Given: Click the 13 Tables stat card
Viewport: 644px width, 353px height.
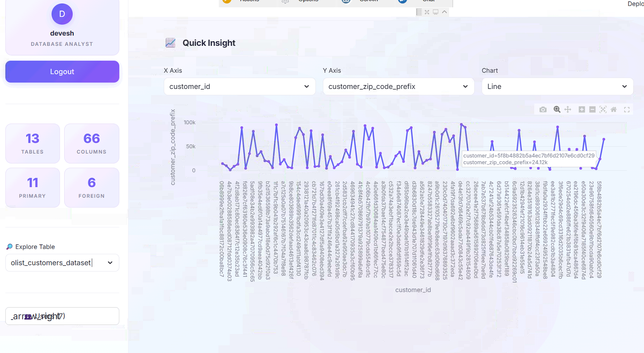Looking at the screenshot, I should [x=33, y=144].
